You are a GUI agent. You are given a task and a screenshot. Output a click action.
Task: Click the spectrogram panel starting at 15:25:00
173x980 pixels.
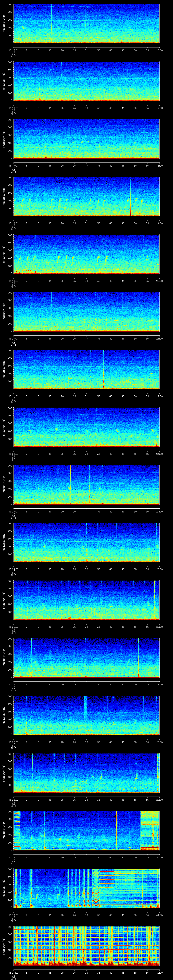87,600
